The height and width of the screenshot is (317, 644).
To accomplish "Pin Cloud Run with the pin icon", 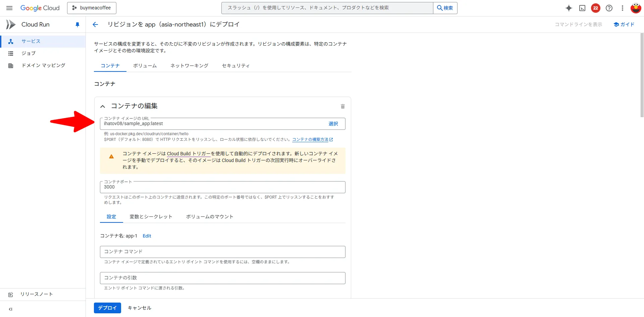I will pos(77,24).
